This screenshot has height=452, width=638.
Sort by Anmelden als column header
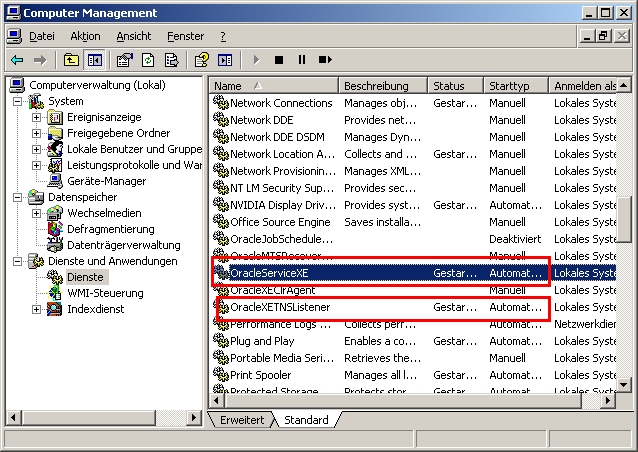583,86
